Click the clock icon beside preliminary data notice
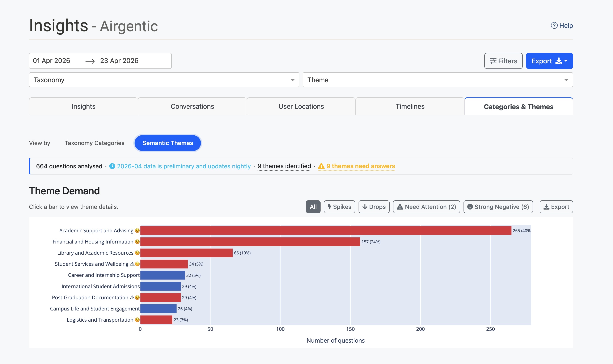The image size is (613, 364). (x=112, y=166)
